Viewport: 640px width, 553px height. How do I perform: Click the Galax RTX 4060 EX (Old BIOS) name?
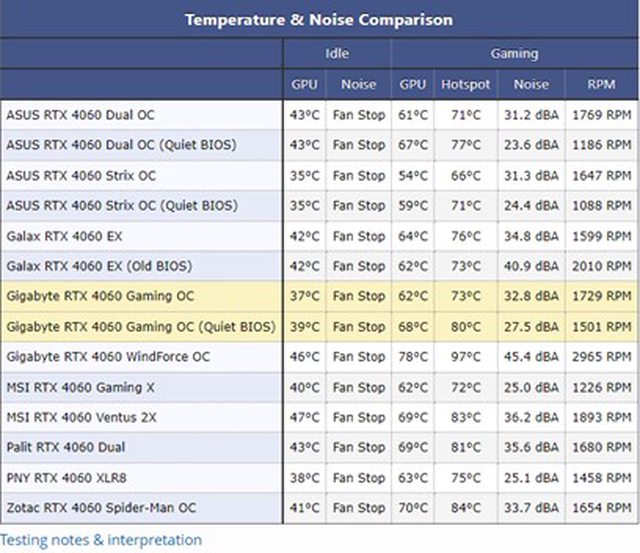[98, 266]
